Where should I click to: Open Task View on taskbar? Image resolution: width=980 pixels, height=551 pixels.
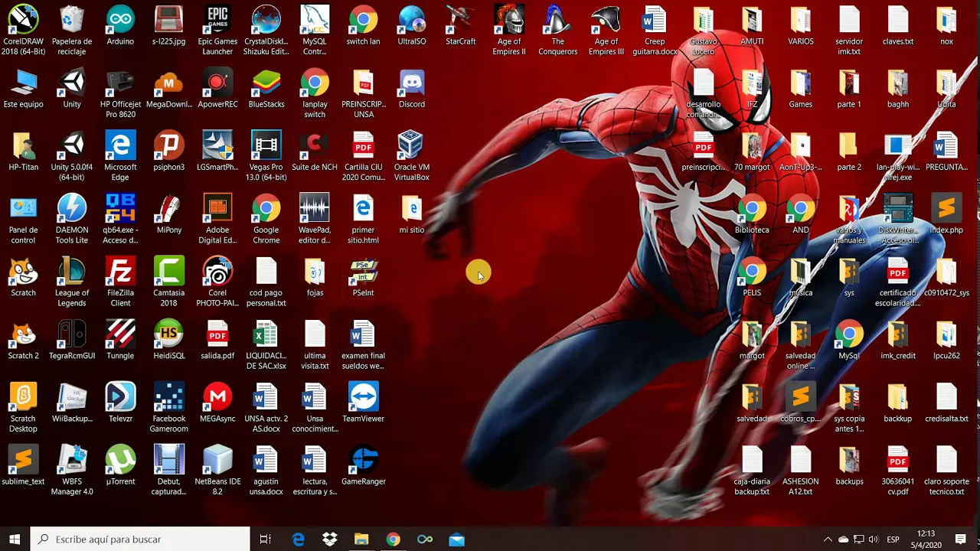[266, 540]
